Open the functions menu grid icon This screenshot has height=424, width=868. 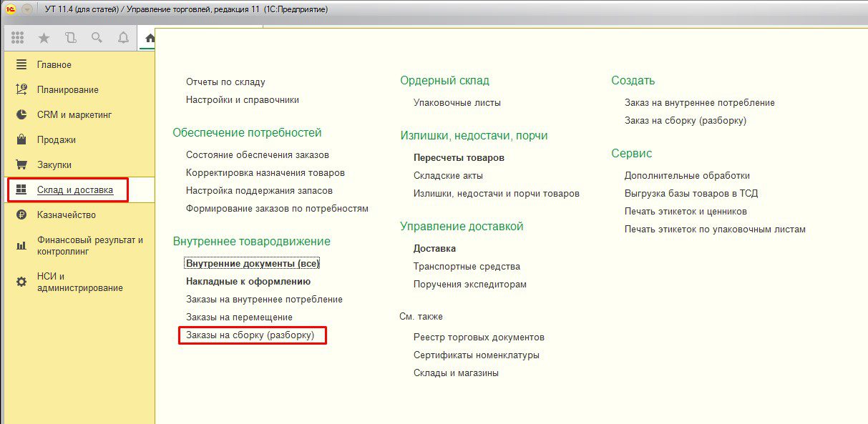pyautogui.click(x=18, y=38)
